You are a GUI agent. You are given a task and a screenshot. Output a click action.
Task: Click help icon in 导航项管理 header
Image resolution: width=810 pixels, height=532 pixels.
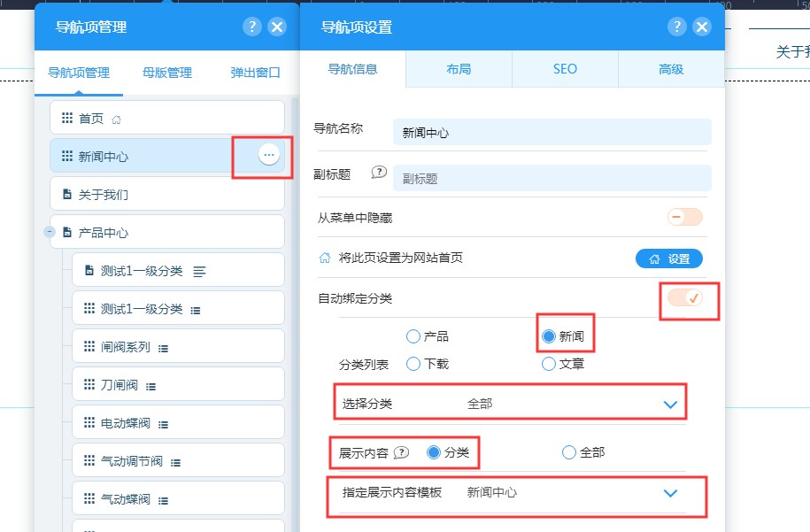point(251,27)
